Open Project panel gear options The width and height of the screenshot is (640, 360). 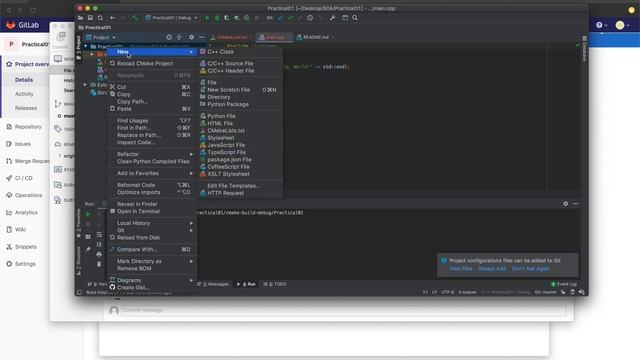(x=191, y=37)
